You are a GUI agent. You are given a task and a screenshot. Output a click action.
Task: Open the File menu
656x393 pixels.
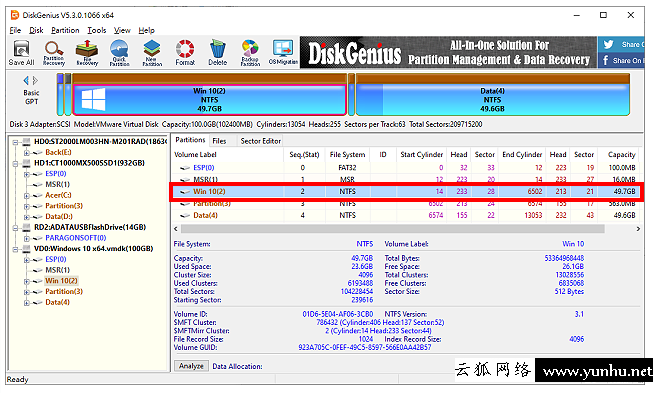pyautogui.click(x=15, y=30)
